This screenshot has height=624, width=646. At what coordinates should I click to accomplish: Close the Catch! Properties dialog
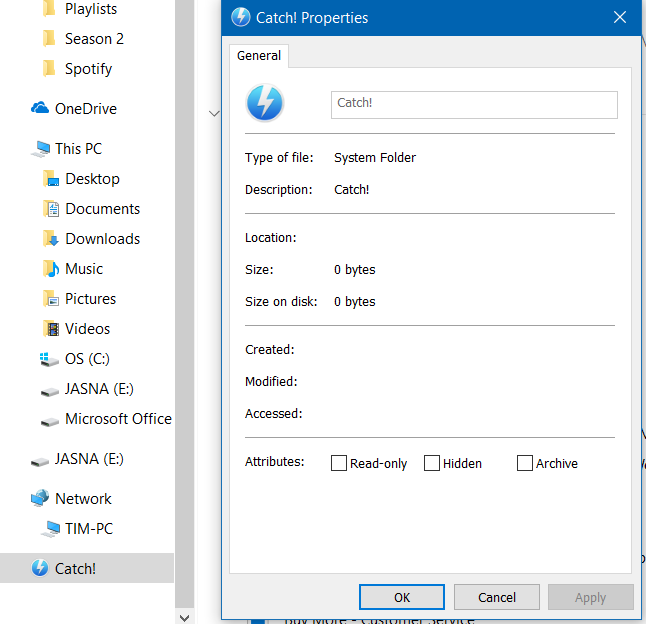click(x=620, y=17)
